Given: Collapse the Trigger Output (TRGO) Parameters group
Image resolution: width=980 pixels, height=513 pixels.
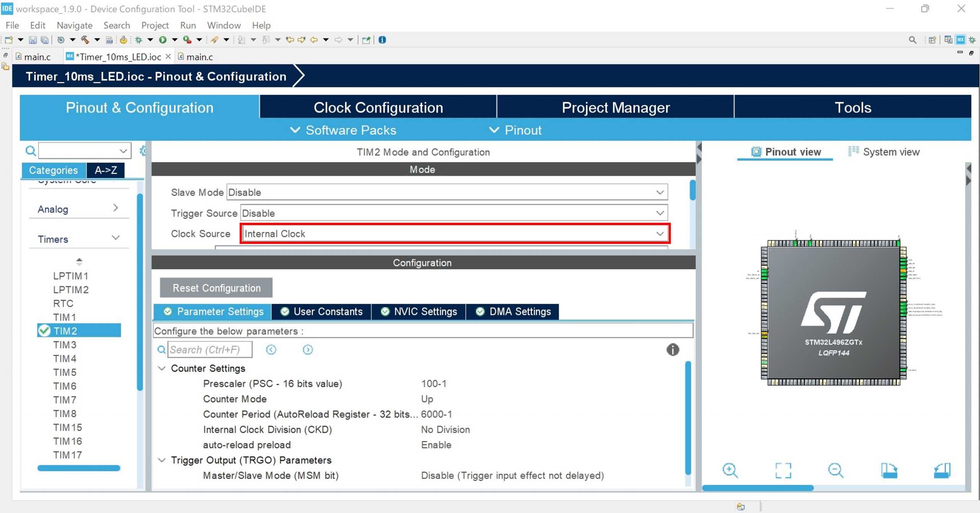Looking at the screenshot, I should pos(162,460).
